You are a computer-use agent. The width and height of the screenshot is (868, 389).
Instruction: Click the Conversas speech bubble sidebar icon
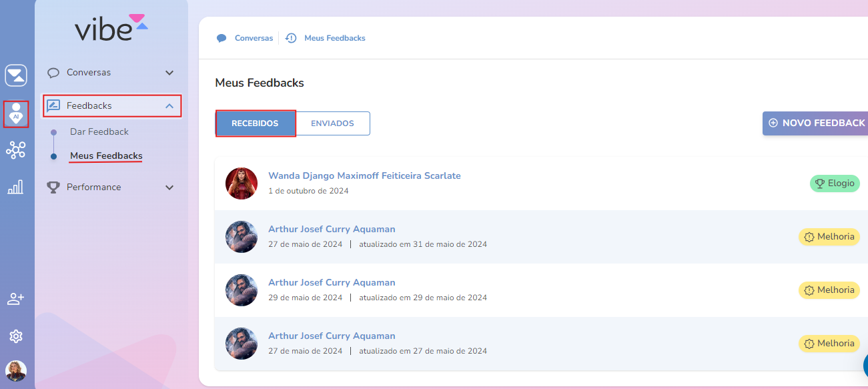coord(53,73)
